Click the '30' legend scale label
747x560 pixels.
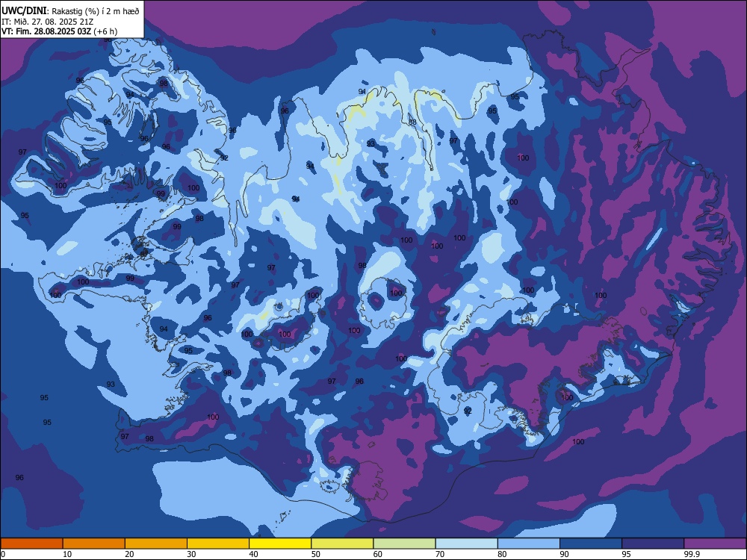tap(191, 554)
